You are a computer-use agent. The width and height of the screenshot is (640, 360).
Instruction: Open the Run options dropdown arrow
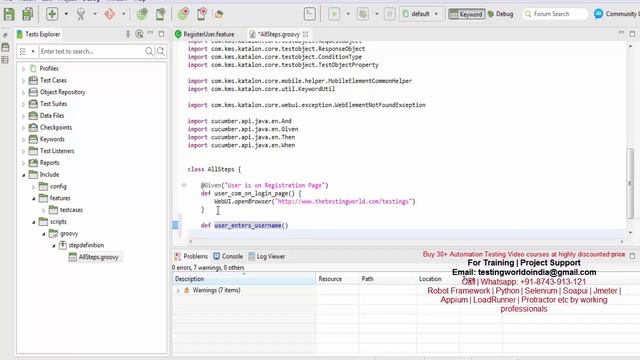coord(348,14)
